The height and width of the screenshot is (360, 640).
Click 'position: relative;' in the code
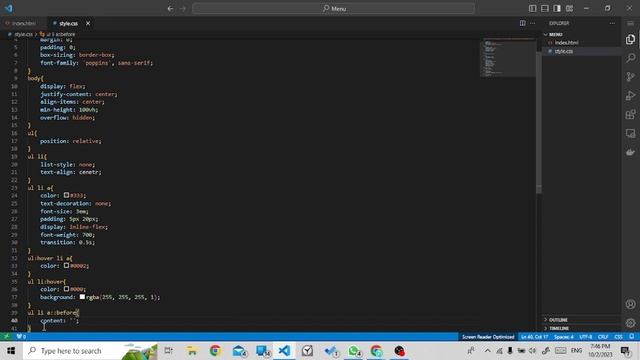click(71, 141)
